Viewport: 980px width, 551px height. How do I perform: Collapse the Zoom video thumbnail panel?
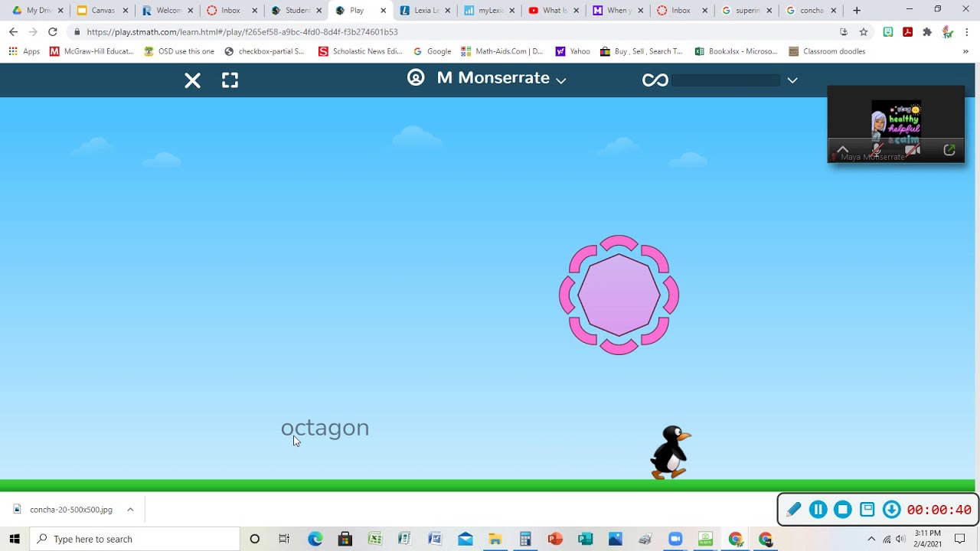(x=842, y=150)
